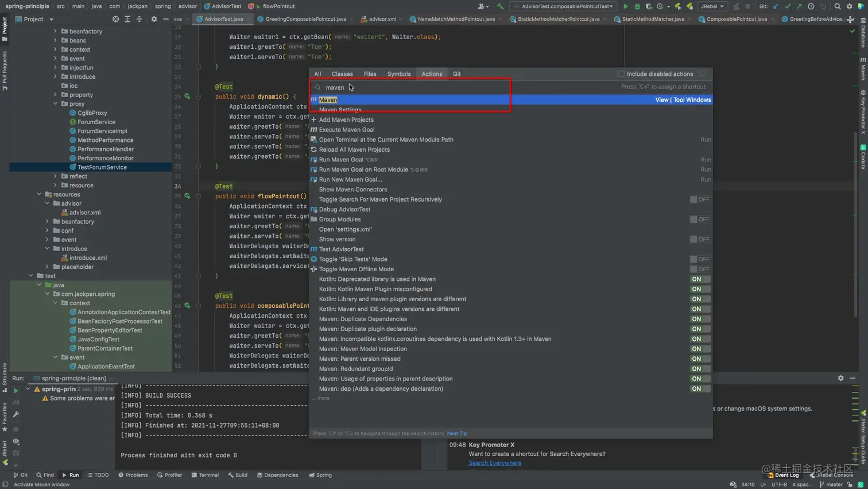Open master Git branch widget
The image size is (868, 489).
tap(831, 484)
